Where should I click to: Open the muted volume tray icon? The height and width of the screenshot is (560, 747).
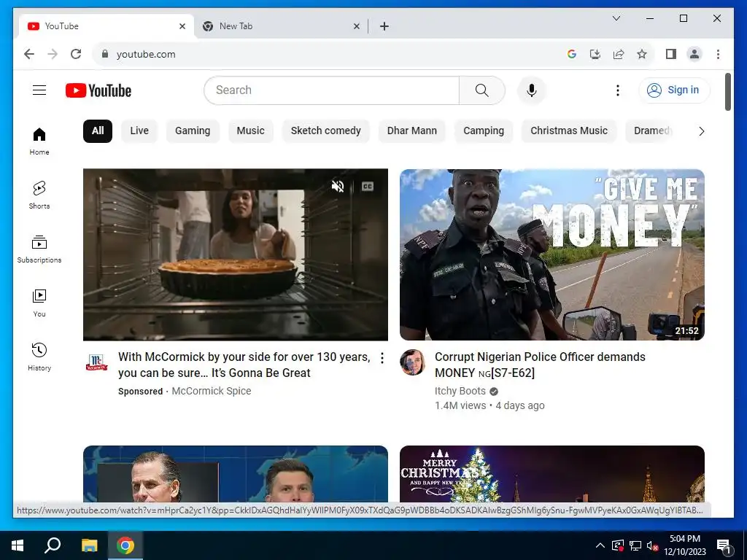(653, 545)
